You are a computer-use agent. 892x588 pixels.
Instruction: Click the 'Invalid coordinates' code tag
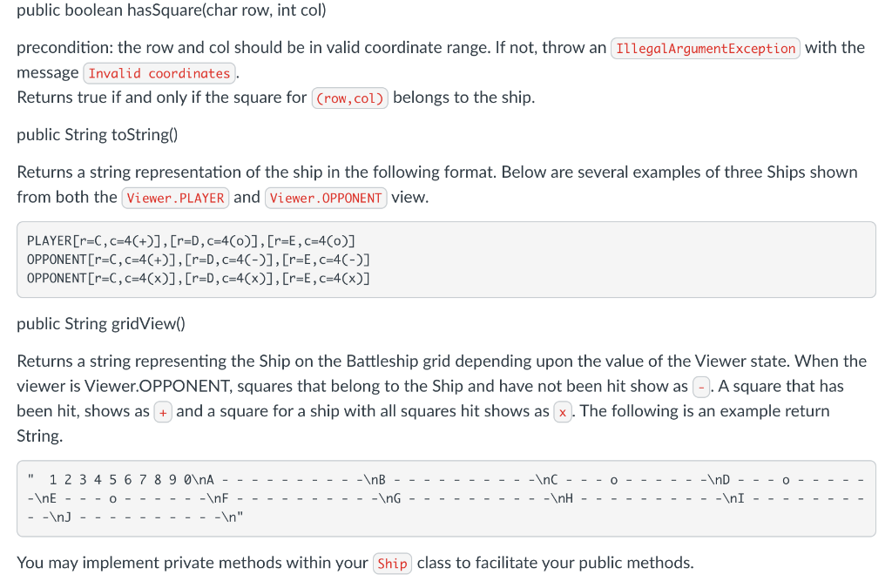click(x=159, y=73)
